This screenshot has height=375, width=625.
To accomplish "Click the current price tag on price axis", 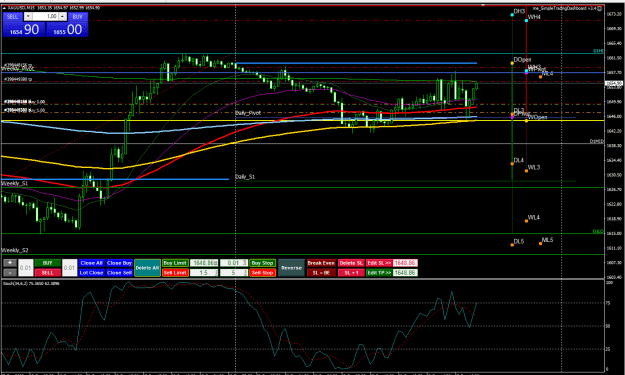I will 614,83.
